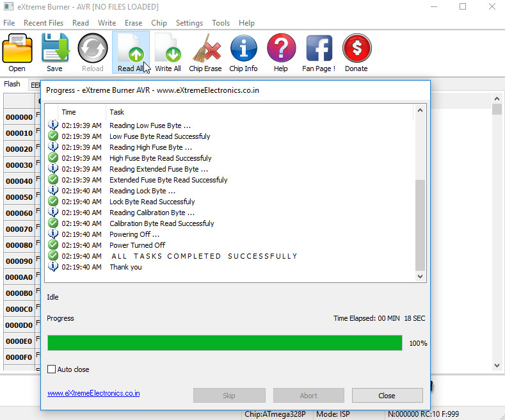Open the Read menu
Image resolution: width=505 pixels, height=420 pixels.
(x=81, y=23)
